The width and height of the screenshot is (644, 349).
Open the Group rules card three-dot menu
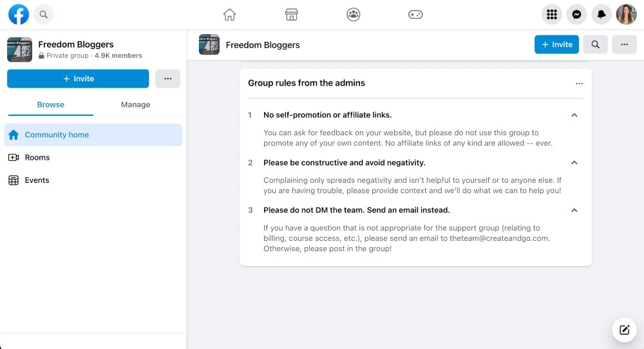[x=579, y=83]
